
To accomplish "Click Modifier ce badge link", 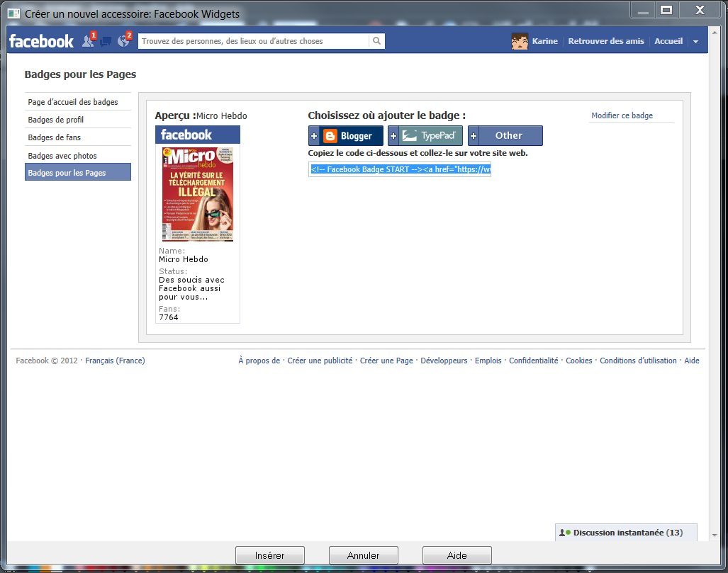I will coord(622,115).
